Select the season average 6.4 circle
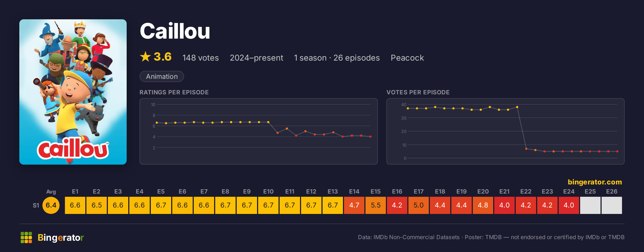This screenshot has width=644, height=252. coord(51,205)
